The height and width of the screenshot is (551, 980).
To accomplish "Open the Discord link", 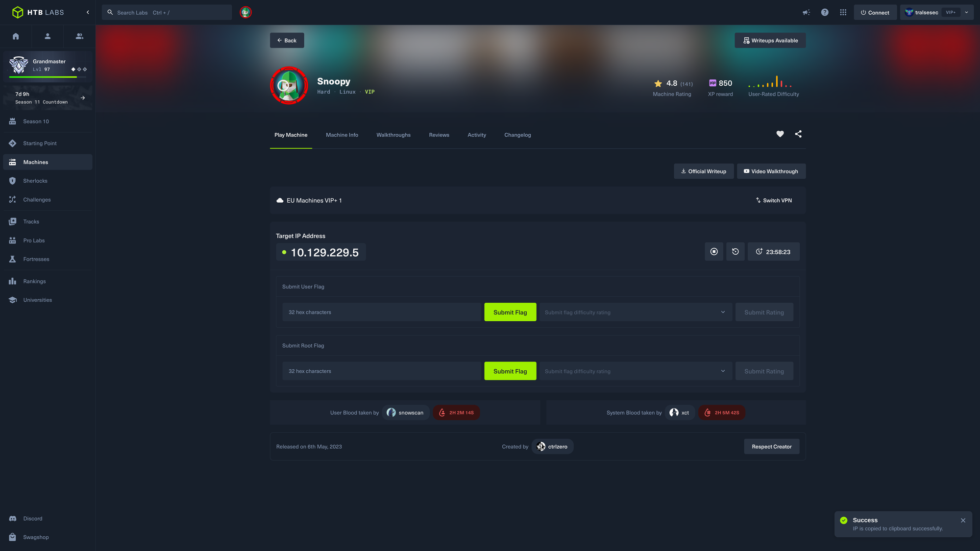I will pos(48,518).
